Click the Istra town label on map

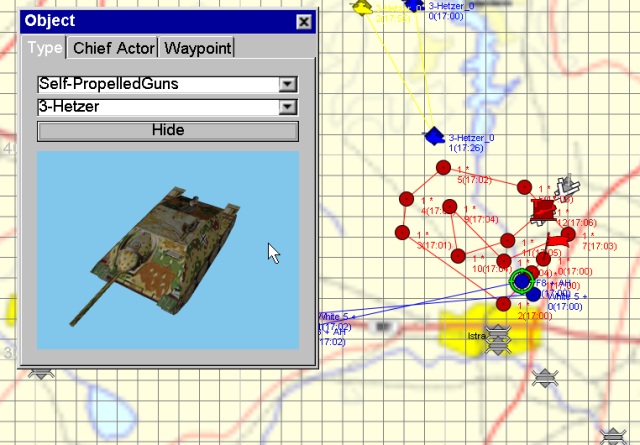[476, 337]
